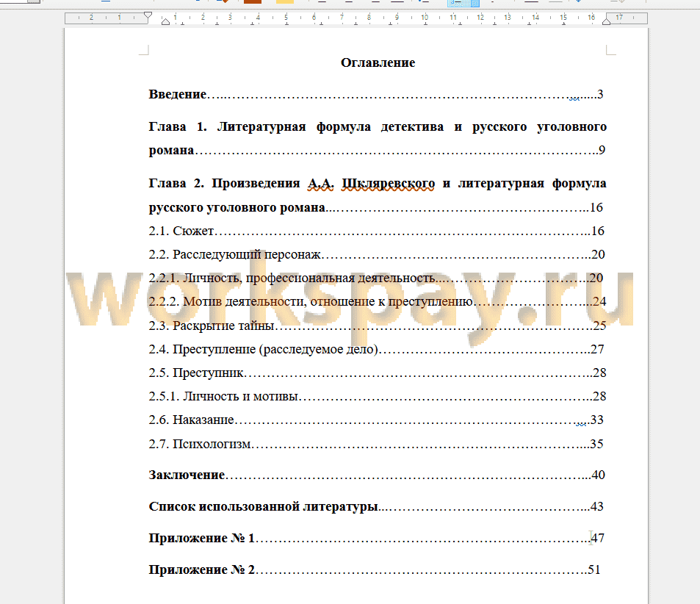Viewport: 700px width, 604px height.
Task: Click 'Глава 1. Литературная формула детектива' heading line
Action: [378, 127]
